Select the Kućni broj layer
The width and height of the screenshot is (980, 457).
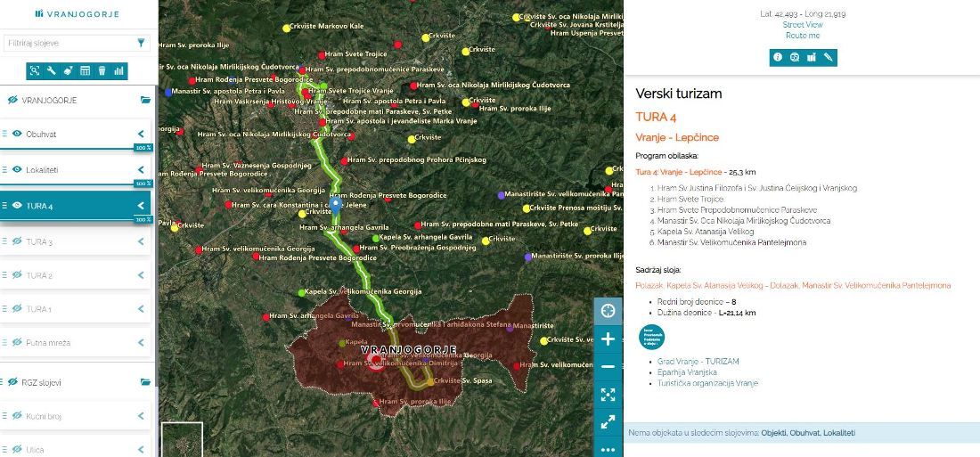(43, 416)
